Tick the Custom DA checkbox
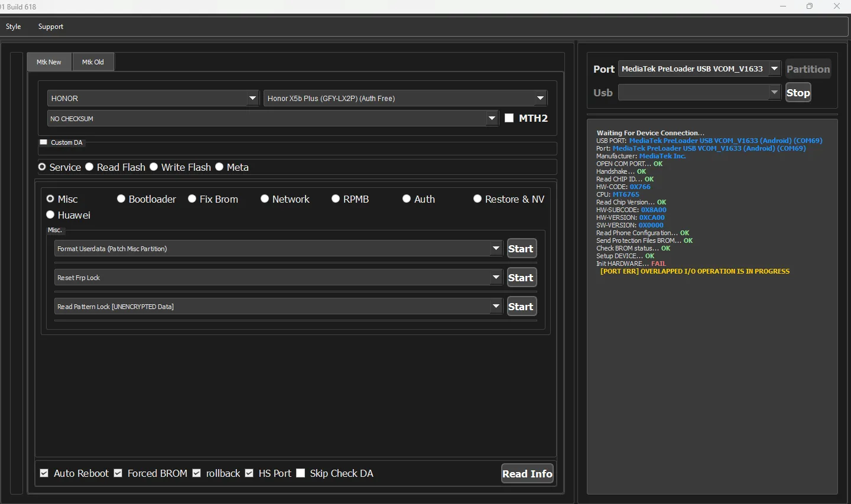This screenshot has width=851, height=504. coord(44,142)
